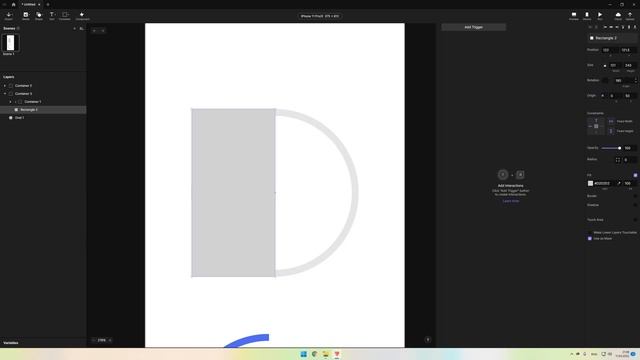Open the Windows Start button
Image resolution: width=640 pixels, height=360 pixels.
pyautogui.click(x=303, y=354)
